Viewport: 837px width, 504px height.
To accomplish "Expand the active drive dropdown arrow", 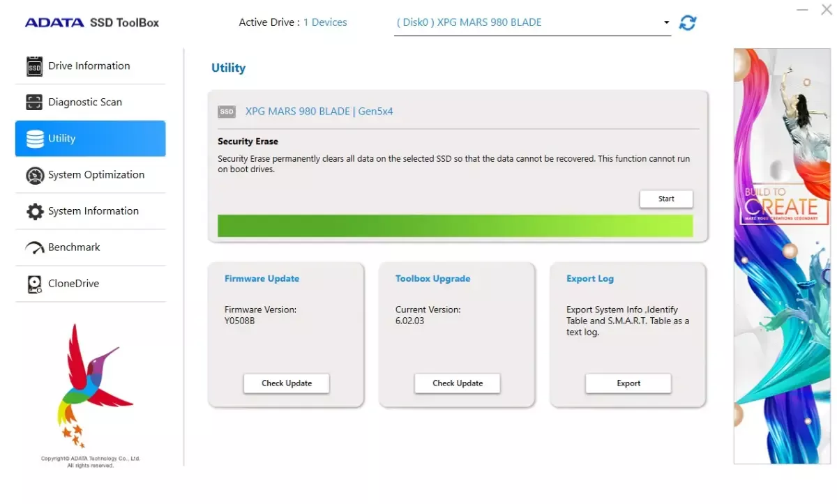I will click(666, 22).
